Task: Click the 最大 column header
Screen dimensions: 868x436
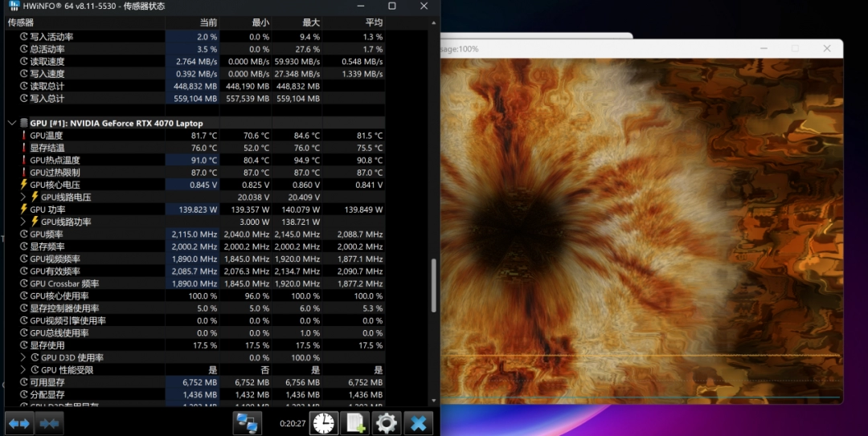Action: pos(297,22)
